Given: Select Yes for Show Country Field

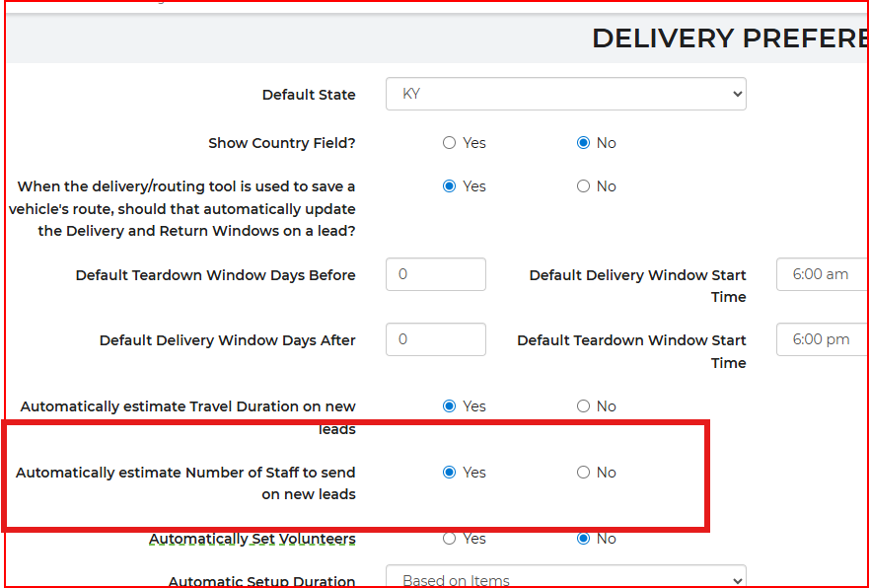Looking at the screenshot, I should tap(450, 143).
